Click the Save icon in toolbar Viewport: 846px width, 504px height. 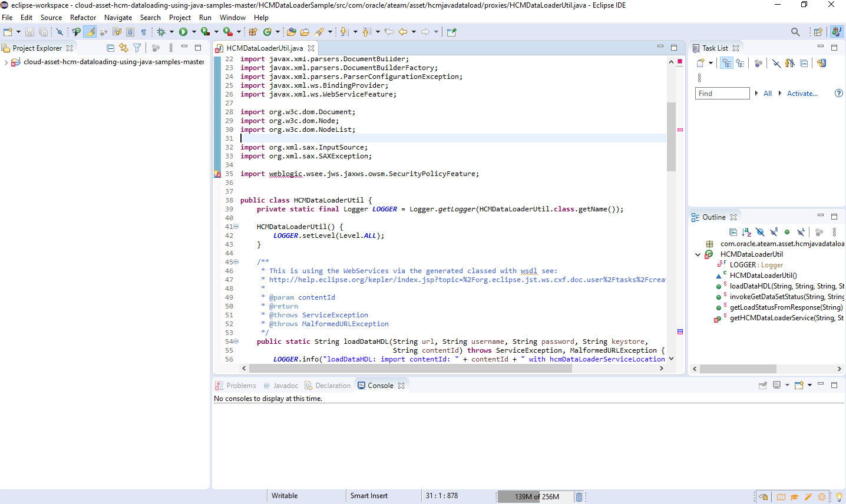coord(29,32)
